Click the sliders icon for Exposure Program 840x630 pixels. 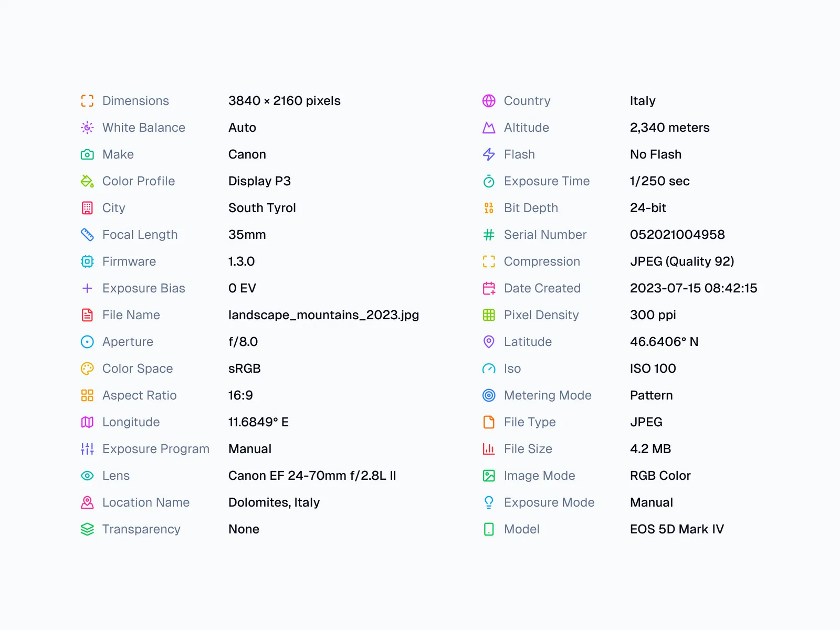[87, 449]
